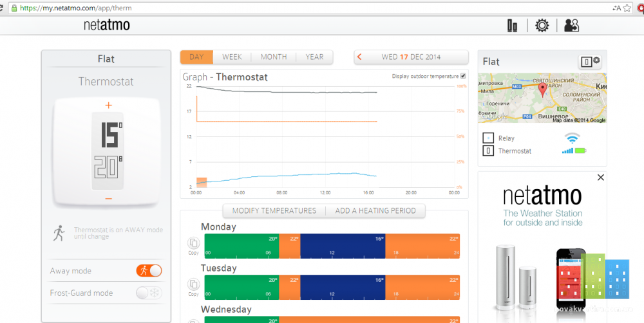The width and height of the screenshot is (644, 323).
Task: Click the Flat title in left panel
Action: point(106,59)
